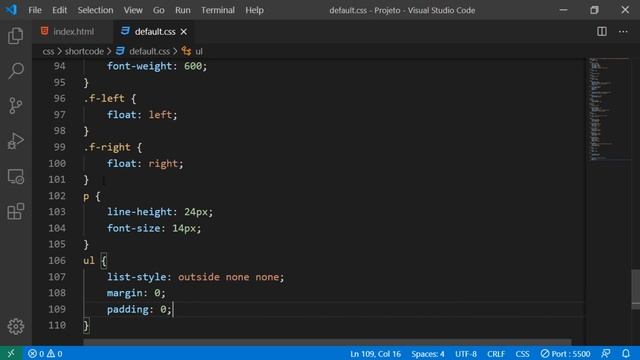Click the Live Server Port : 5500 button
Viewport: 640px width, 360px height.
point(565,354)
